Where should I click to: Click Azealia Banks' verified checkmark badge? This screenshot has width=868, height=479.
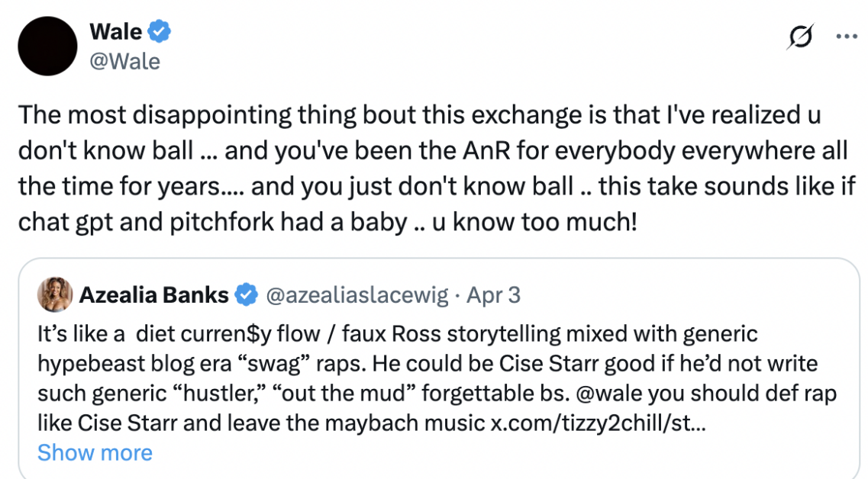247,295
